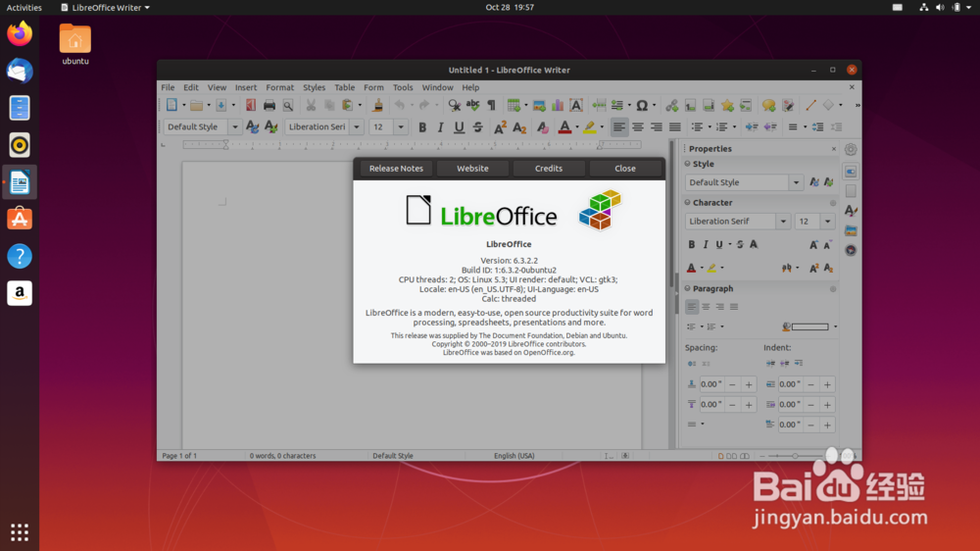Screen dimensions: 980x551
Task: Open the Help menu
Action: tap(470, 87)
